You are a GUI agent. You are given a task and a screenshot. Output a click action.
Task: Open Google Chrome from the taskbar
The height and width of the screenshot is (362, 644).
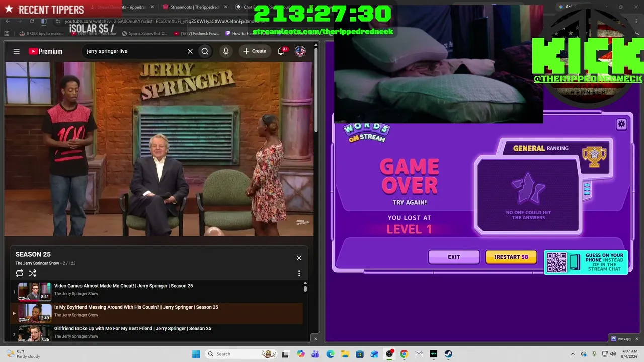click(404, 354)
